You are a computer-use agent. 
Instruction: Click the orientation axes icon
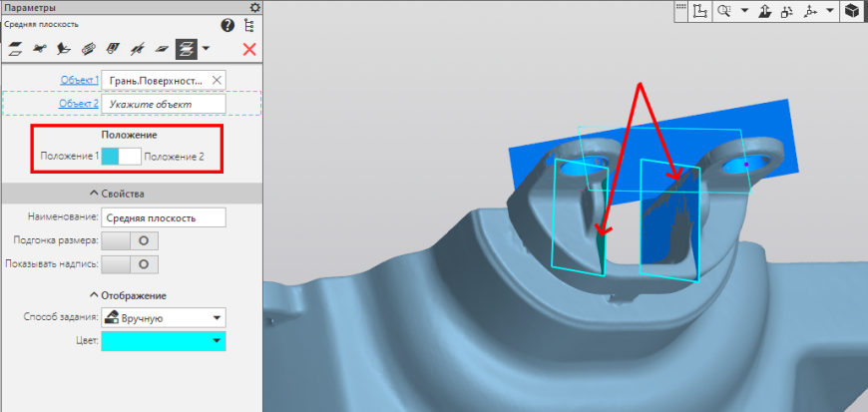coord(810,11)
